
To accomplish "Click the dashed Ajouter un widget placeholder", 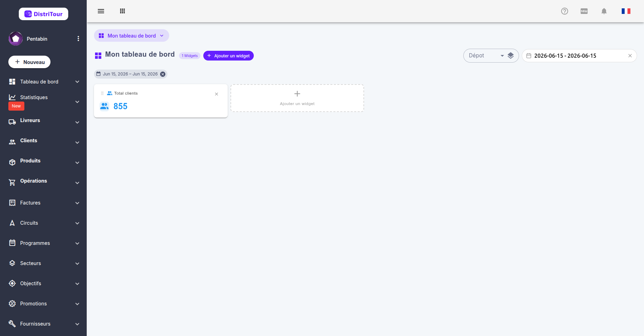I will coord(297,98).
